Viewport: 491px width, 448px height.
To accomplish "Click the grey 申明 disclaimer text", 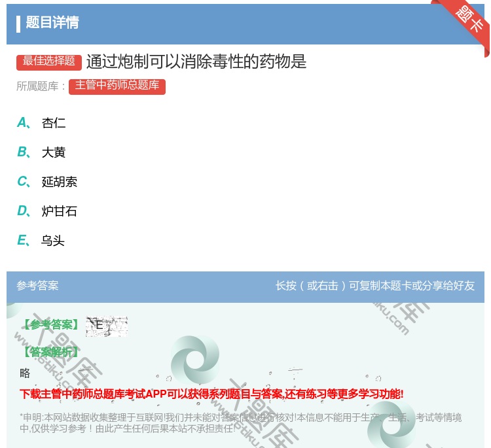I will click(240, 423).
